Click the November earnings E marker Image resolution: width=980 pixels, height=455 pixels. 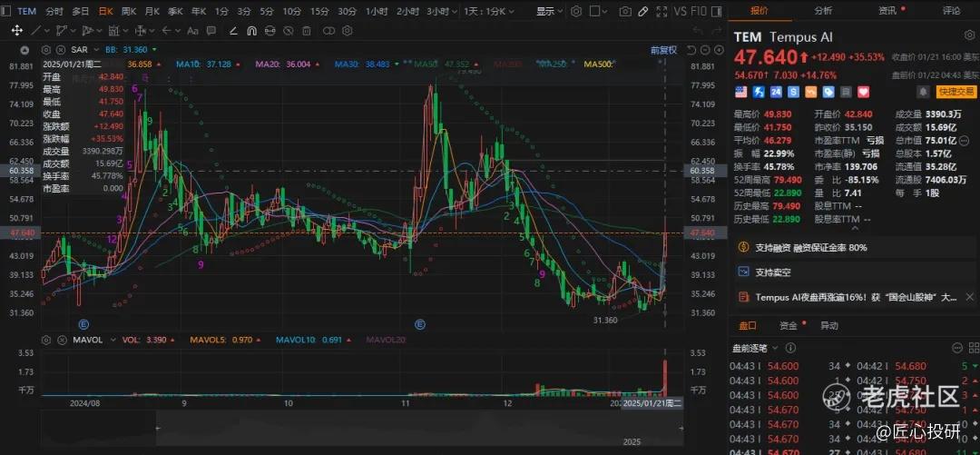tap(420, 323)
